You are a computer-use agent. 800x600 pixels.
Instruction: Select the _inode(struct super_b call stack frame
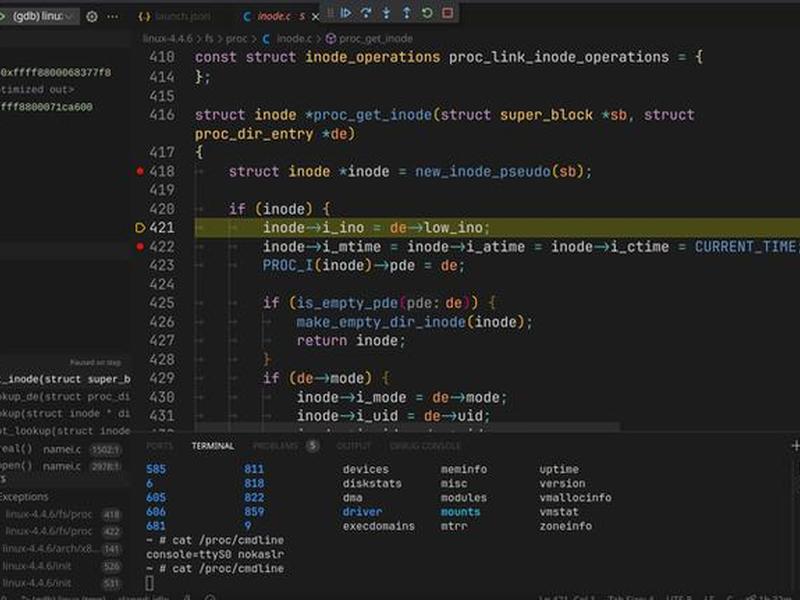[x=65, y=379]
